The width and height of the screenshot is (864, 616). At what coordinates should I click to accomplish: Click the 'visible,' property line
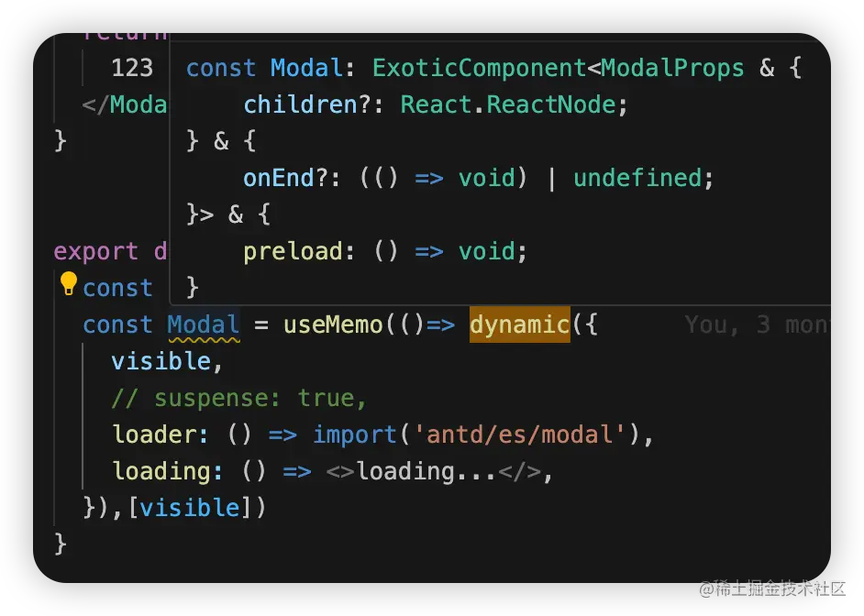tap(167, 361)
